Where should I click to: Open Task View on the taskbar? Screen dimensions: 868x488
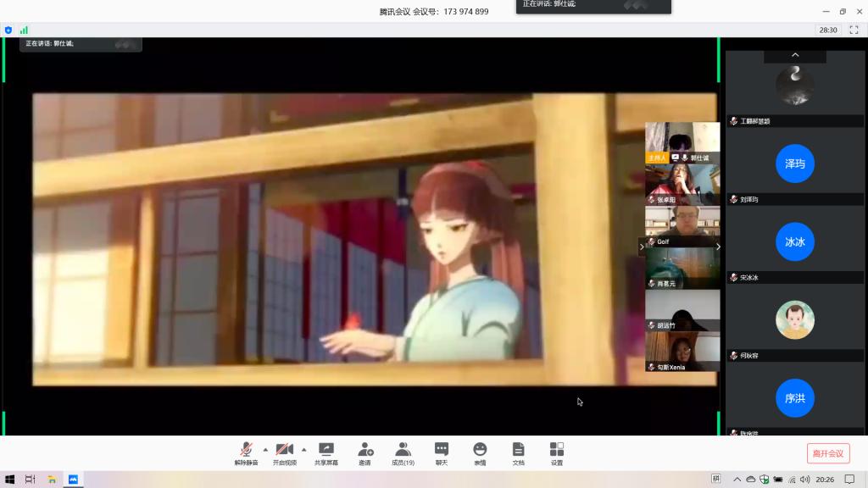(x=31, y=480)
